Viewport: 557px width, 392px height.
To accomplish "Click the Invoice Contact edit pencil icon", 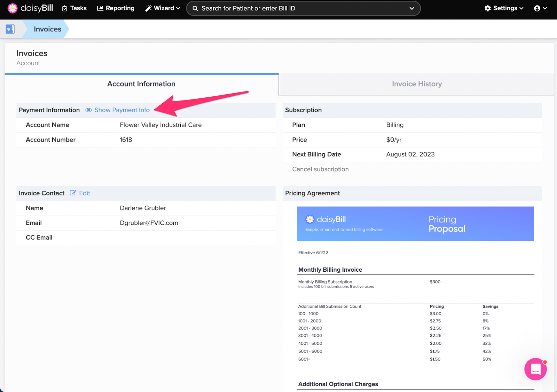I will (x=73, y=193).
